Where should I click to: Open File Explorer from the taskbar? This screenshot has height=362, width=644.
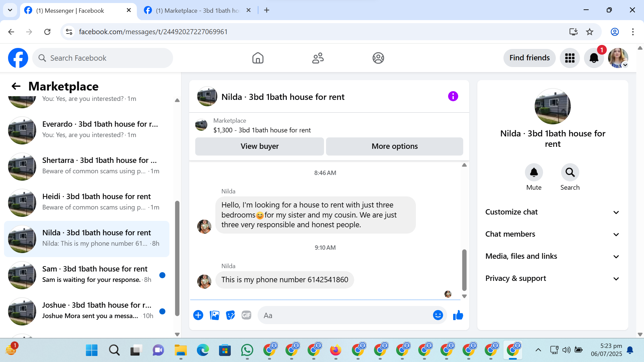[181, 350]
